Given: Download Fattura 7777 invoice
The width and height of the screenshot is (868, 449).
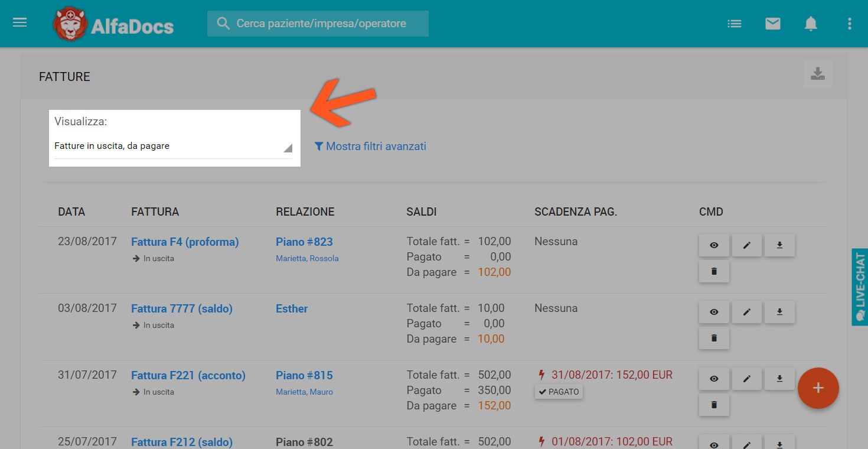Looking at the screenshot, I should coord(779,312).
